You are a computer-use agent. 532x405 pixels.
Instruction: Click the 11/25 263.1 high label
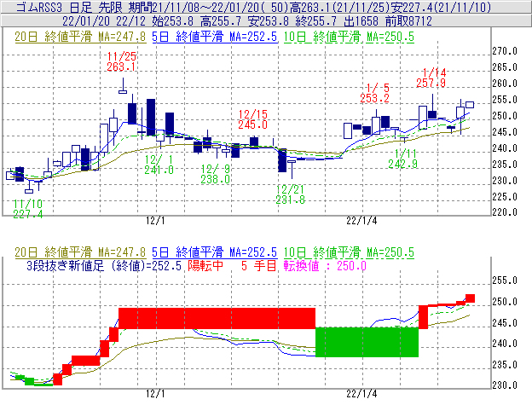click(x=121, y=61)
